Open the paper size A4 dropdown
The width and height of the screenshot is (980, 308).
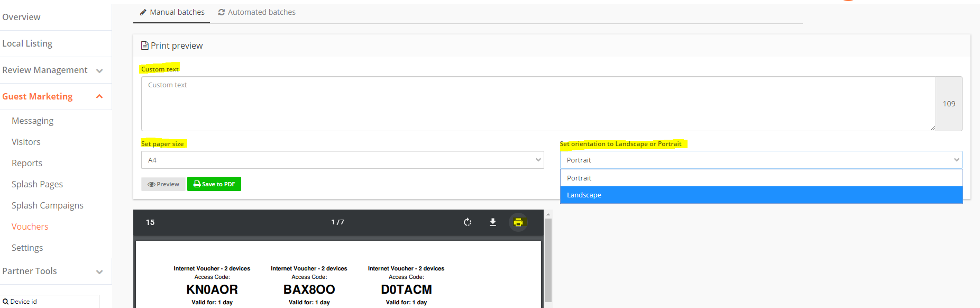(x=342, y=160)
